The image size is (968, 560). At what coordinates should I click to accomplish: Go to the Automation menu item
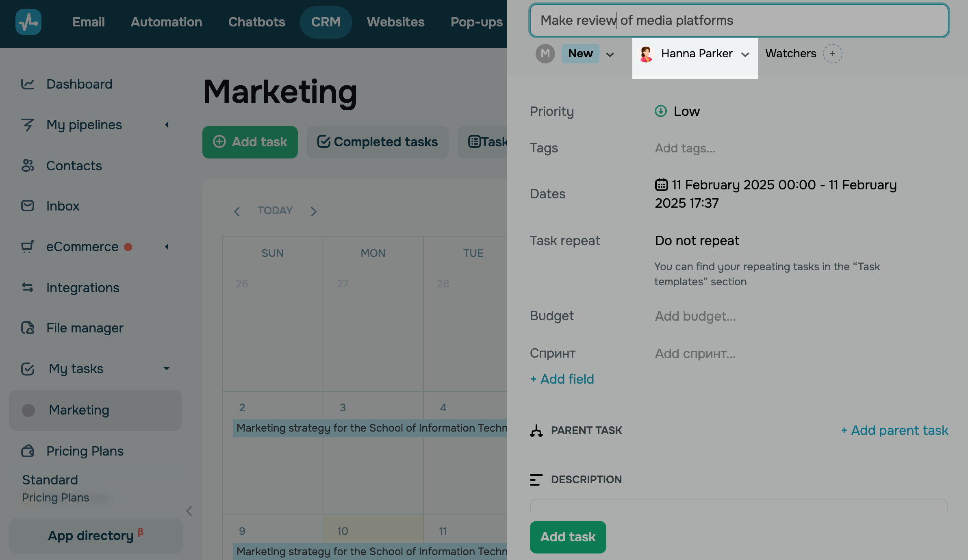coord(166,22)
